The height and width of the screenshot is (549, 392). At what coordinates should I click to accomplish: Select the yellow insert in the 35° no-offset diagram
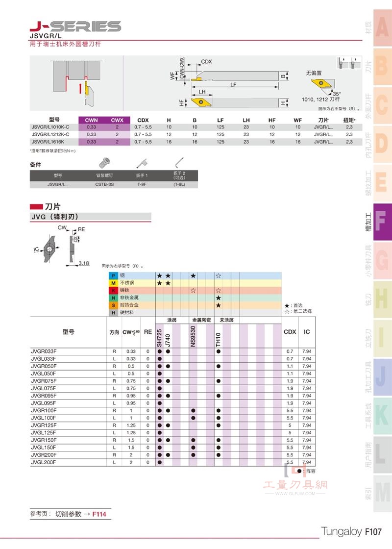[x=320, y=84]
